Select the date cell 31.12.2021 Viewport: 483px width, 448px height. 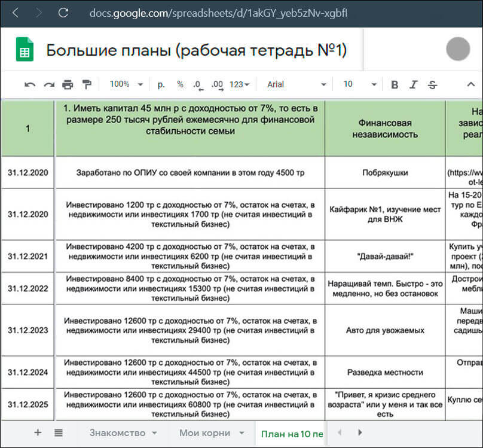[27, 257]
